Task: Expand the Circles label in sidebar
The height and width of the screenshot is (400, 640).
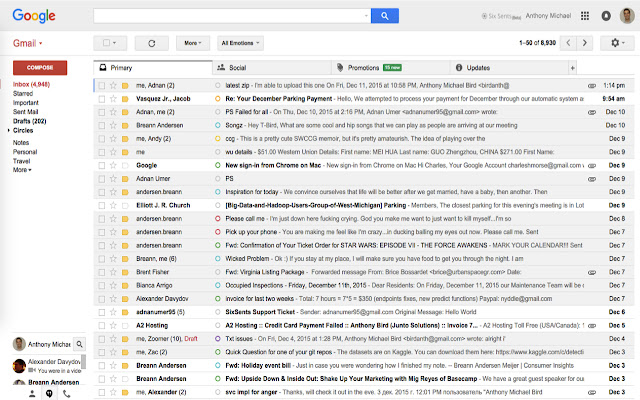Action: pyautogui.click(x=9, y=131)
